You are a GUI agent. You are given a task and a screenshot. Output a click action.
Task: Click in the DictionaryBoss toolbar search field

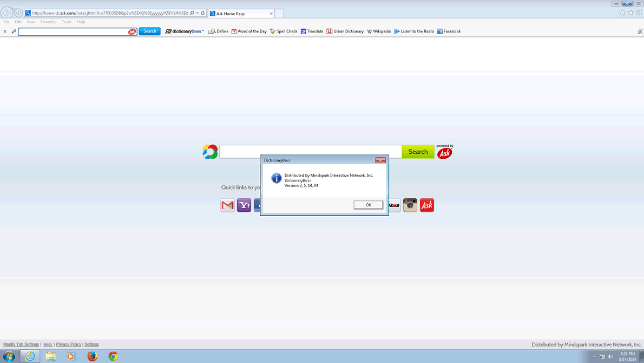click(x=73, y=32)
